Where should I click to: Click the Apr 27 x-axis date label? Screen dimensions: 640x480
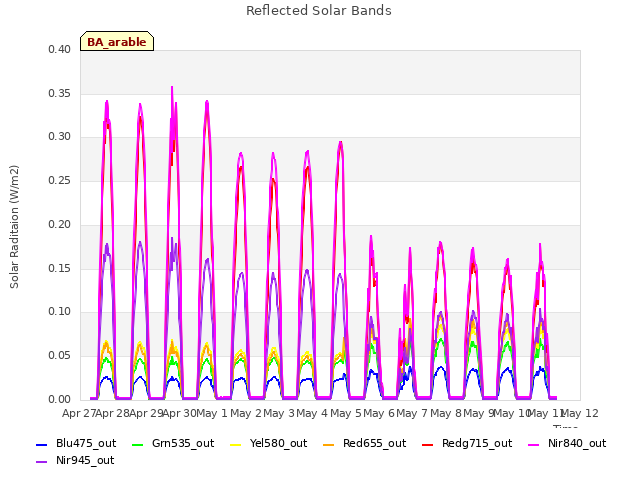click(79, 413)
